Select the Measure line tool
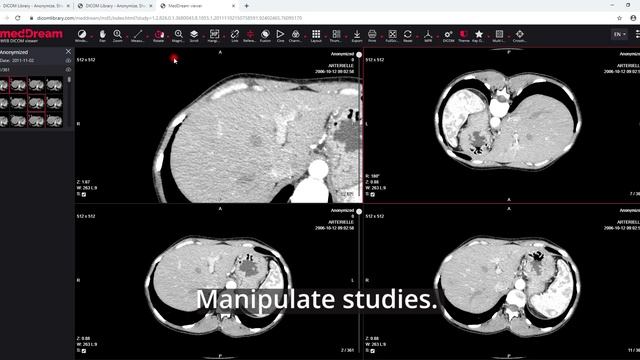This screenshot has width=640, height=360. (x=138, y=35)
